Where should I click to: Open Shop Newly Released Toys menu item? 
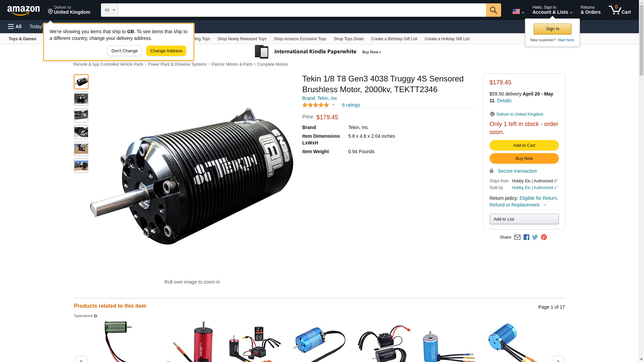[242, 39]
